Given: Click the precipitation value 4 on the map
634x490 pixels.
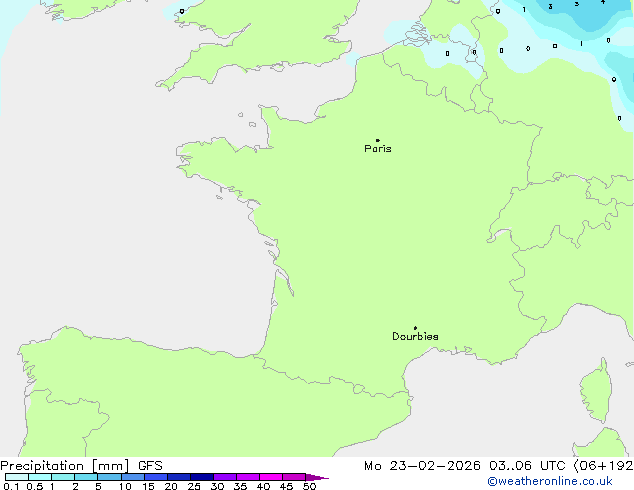Looking at the screenshot, I should point(601,3).
